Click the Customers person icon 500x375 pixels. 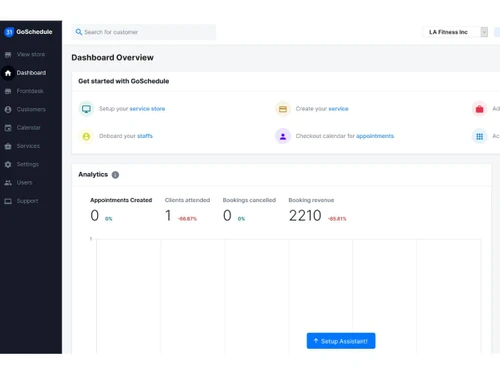point(8,109)
